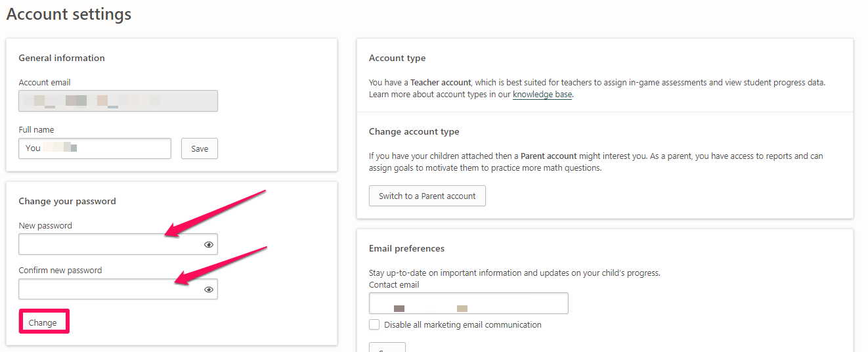Screen dimensions: 868x352
Task: Click the 'If you have your children attached' sentence
Action: (596, 162)
